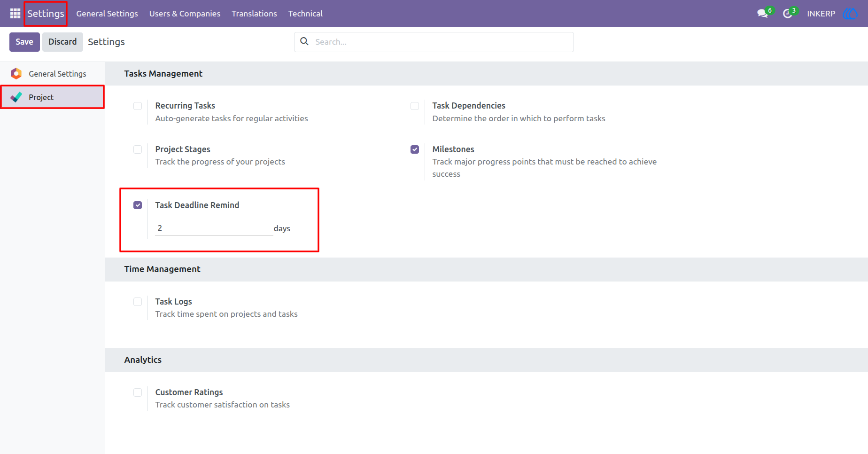Open the apps grid menu icon
The width and height of the screenshot is (868, 454).
point(15,14)
